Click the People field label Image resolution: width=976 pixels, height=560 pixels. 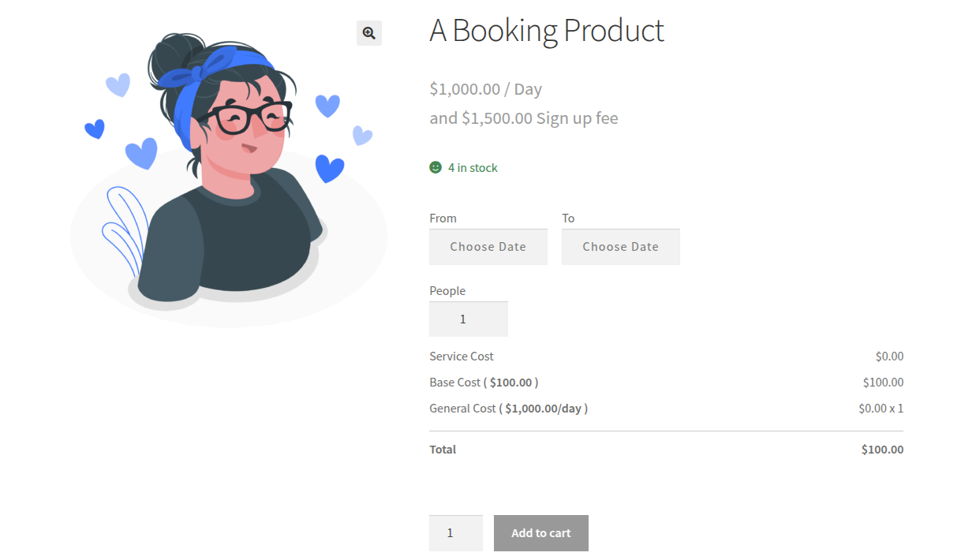pyautogui.click(x=447, y=291)
